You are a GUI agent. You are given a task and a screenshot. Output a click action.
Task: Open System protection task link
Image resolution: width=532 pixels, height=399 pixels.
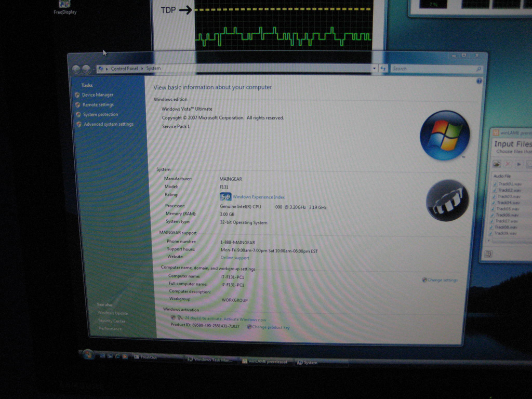click(100, 115)
